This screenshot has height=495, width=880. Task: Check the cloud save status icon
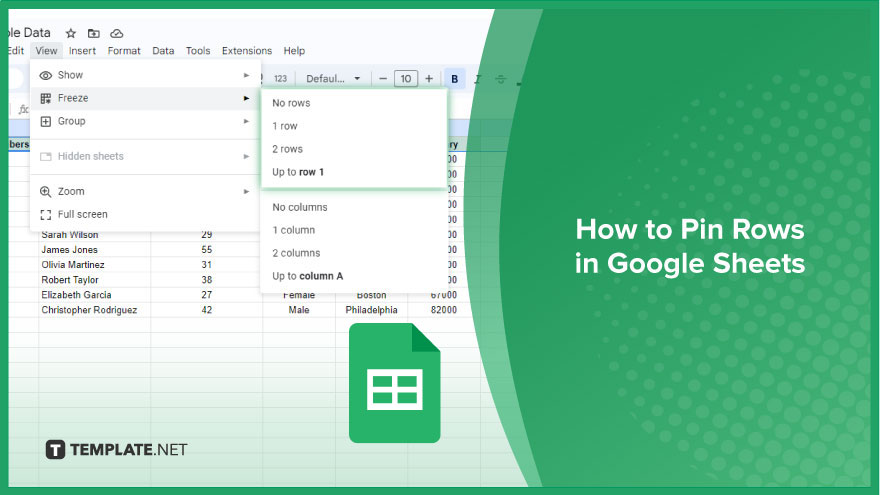coord(117,33)
